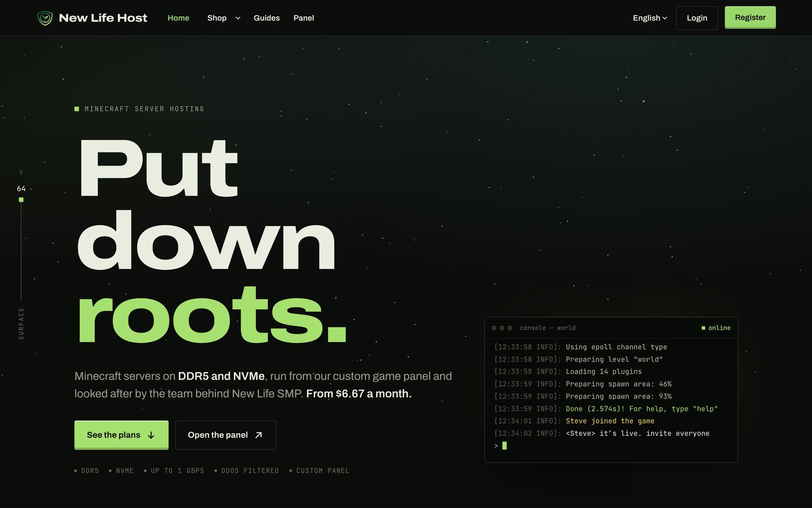This screenshot has width=812, height=508.
Task: Click the New Life Host shield logo
Action: 45,18
